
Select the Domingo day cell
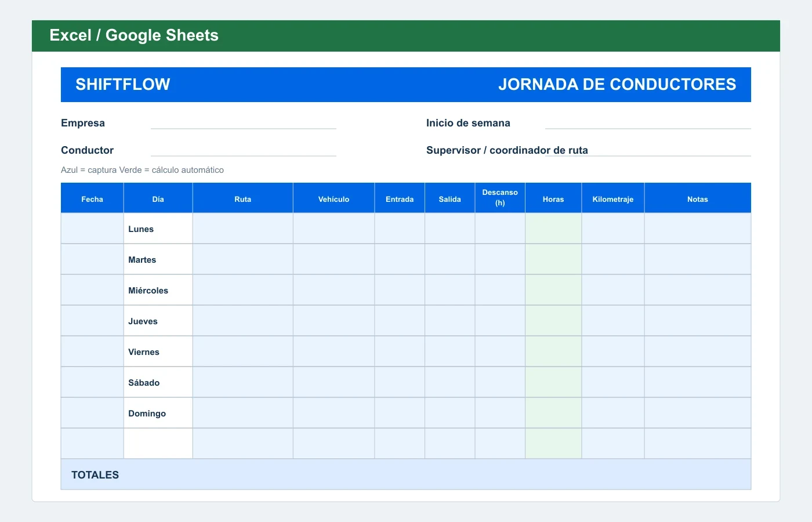(x=158, y=413)
